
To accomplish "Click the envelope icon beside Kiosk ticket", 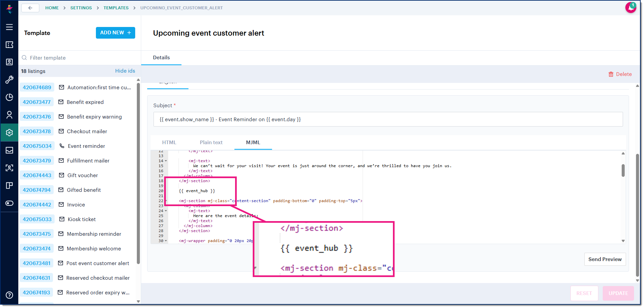I will pos(62,219).
